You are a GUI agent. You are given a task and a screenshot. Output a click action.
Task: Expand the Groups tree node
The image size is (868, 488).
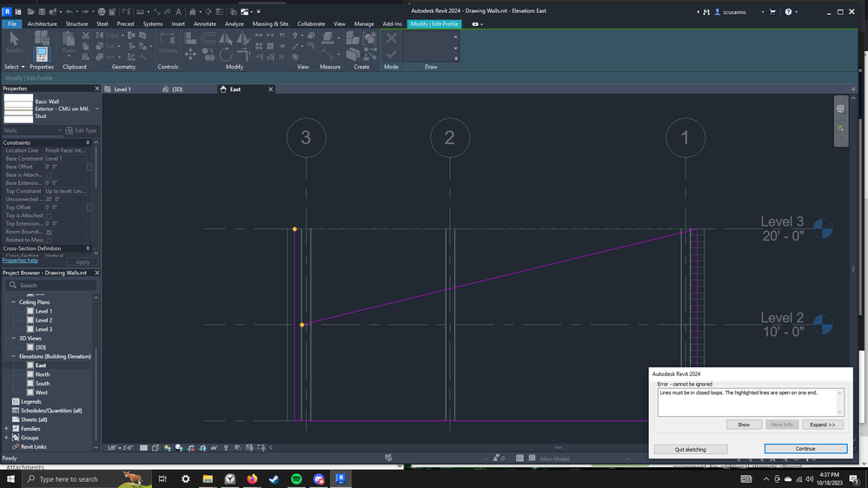click(7, 438)
